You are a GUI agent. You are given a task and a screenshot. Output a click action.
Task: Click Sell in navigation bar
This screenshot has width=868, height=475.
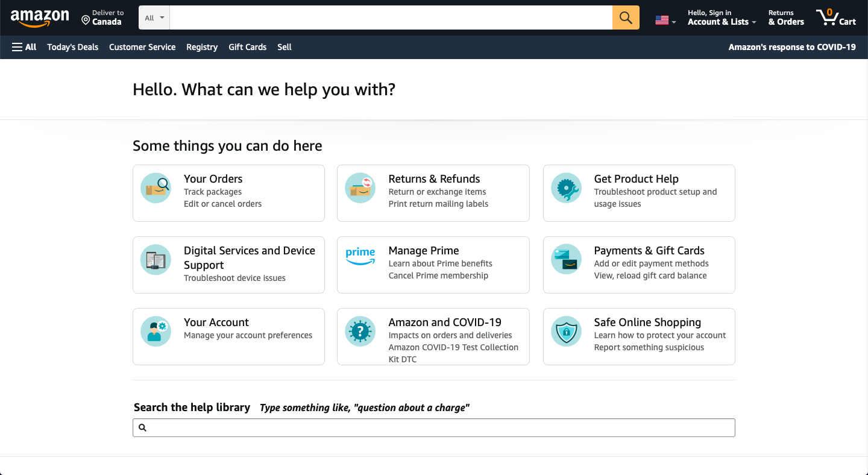(285, 47)
